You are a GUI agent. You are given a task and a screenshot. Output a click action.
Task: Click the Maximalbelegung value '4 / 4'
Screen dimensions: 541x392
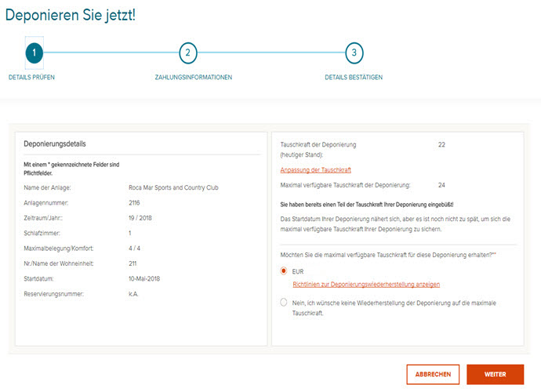point(134,248)
